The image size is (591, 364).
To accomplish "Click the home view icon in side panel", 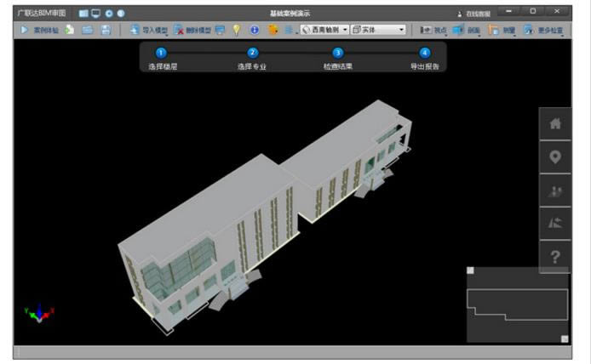I will 555,123.
